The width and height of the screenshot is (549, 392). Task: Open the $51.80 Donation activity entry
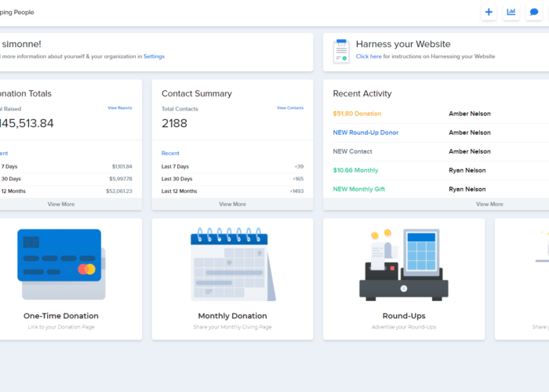pos(357,114)
